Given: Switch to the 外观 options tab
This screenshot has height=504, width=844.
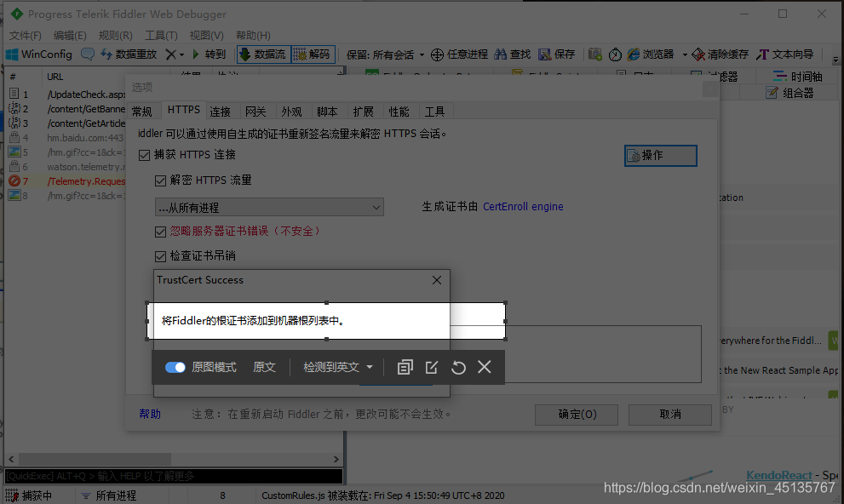Looking at the screenshot, I should tap(291, 112).
